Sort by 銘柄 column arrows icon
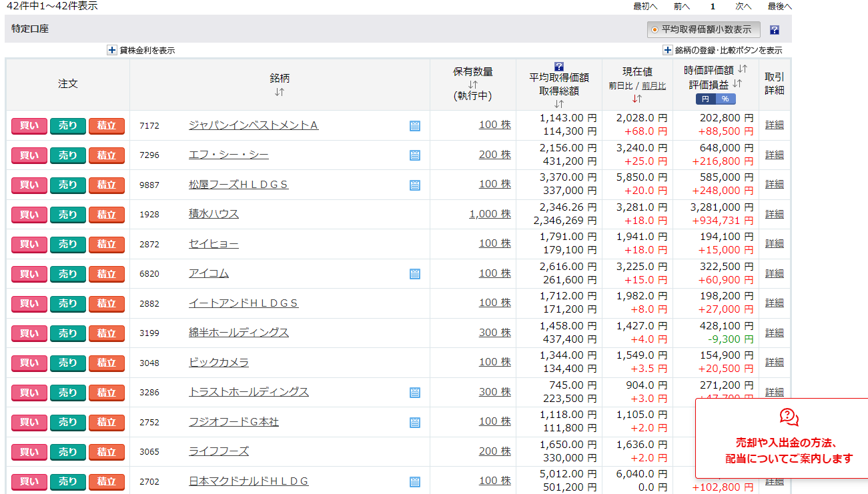 (x=280, y=92)
